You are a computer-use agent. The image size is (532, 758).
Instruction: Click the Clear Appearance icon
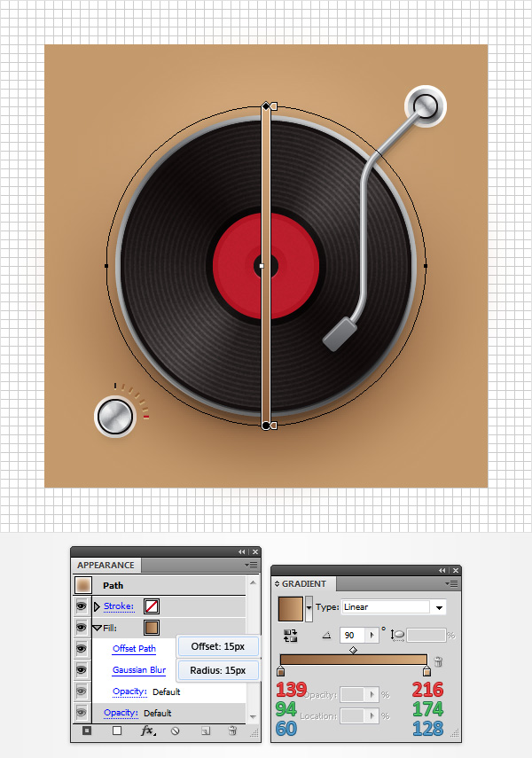coord(175,731)
